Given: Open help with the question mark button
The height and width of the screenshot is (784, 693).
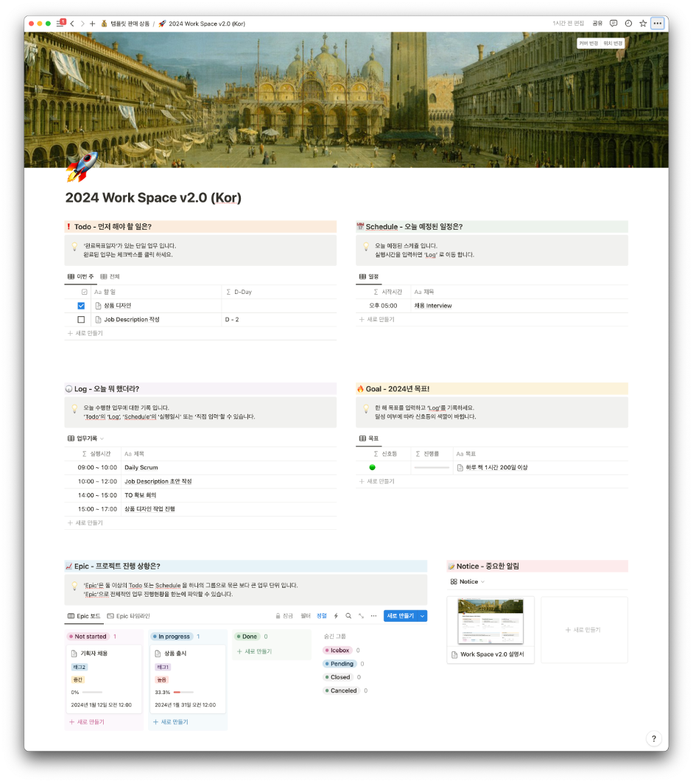Looking at the screenshot, I should click(x=653, y=738).
